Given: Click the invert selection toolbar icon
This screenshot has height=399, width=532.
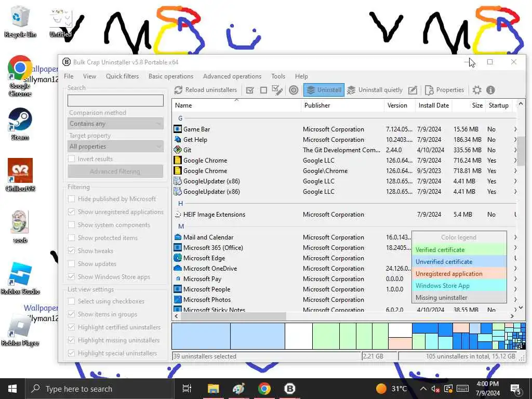Looking at the screenshot, I should click(277, 90).
